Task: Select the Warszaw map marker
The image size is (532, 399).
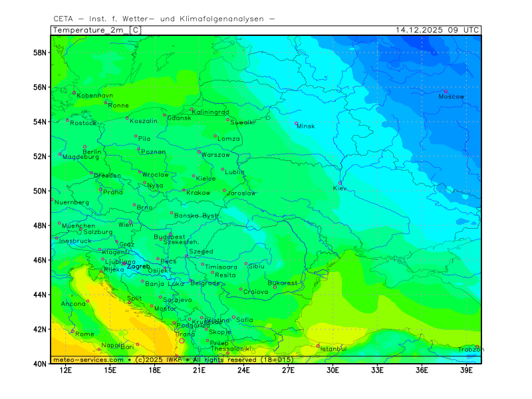Action: [x=199, y=152]
